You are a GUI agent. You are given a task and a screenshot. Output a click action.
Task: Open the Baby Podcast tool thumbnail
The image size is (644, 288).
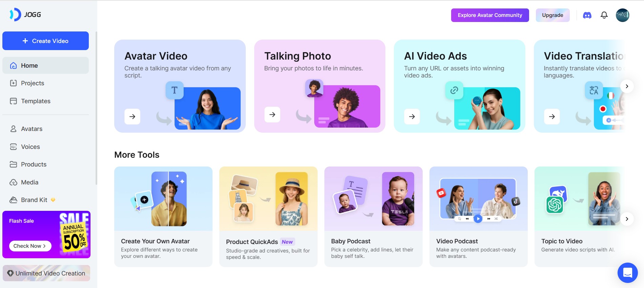373,199
